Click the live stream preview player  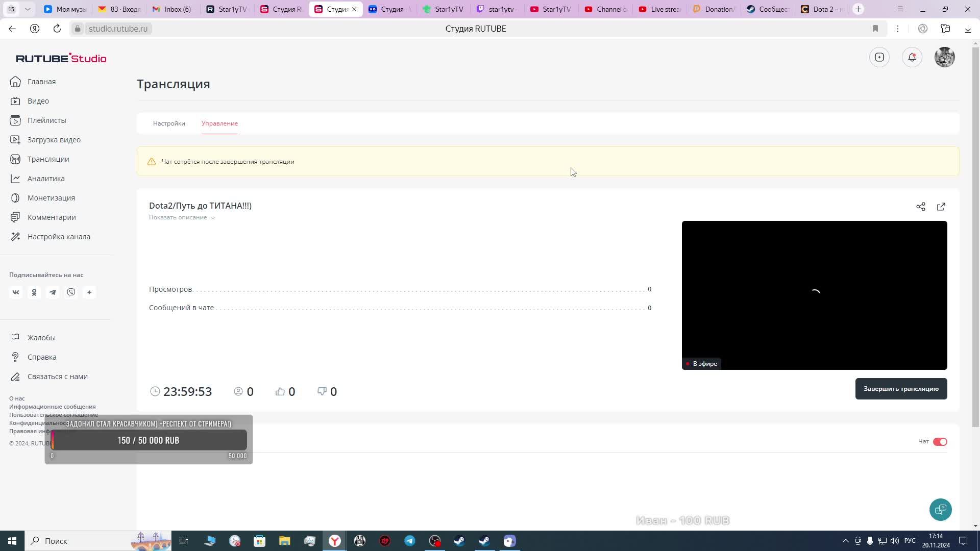tap(815, 295)
